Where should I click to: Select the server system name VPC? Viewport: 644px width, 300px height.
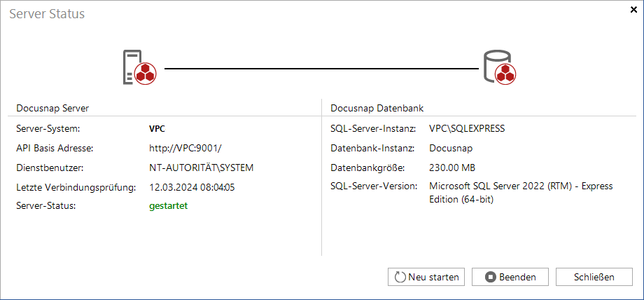click(157, 129)
